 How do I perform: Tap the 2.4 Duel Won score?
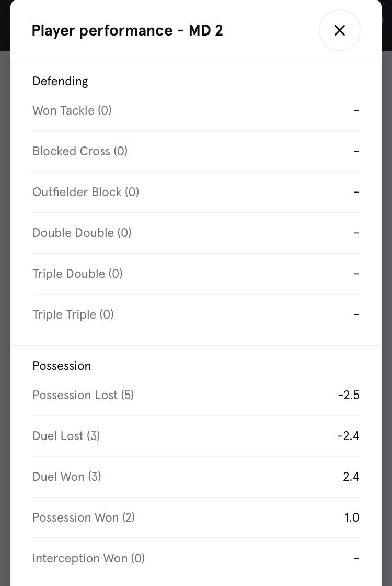(x=351, y=477)
